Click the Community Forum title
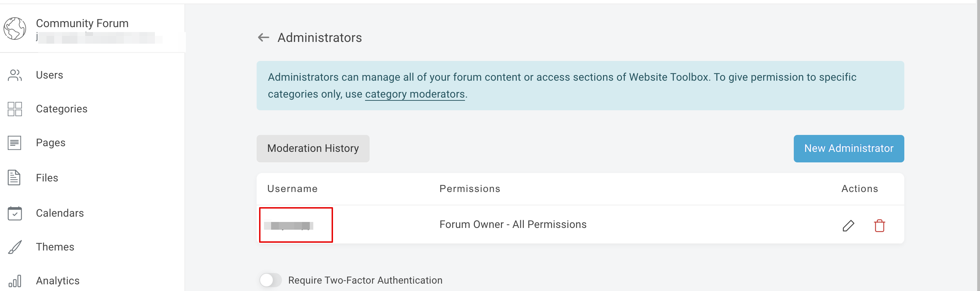Screen dimensions: 980x291 click(82, 23)
